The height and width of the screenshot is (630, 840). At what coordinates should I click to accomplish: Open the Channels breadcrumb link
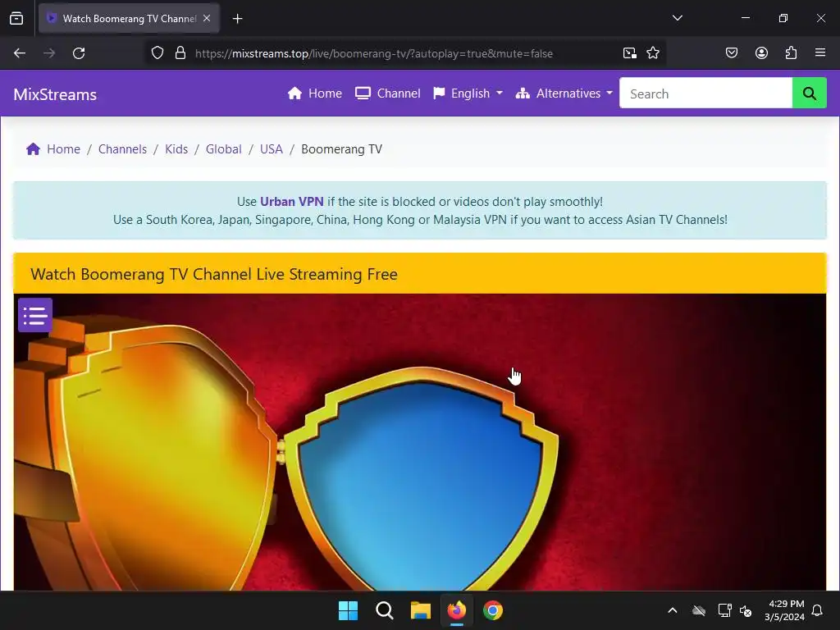click(123, 149)
